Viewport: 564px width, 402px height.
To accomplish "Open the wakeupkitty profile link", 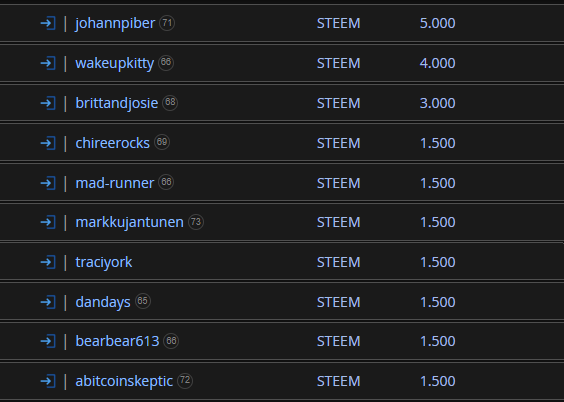I will [x=114, y=64].
